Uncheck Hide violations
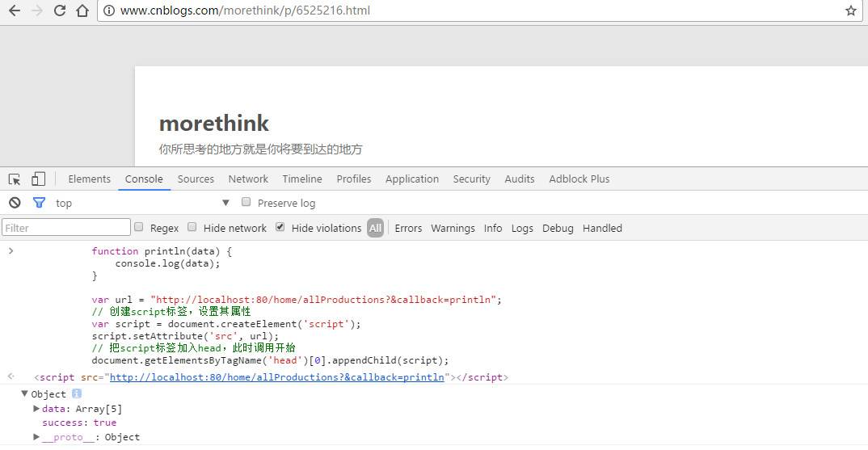The width and height of the screenshot is (868, 450). pyautogui.click(x=280, y=227)
